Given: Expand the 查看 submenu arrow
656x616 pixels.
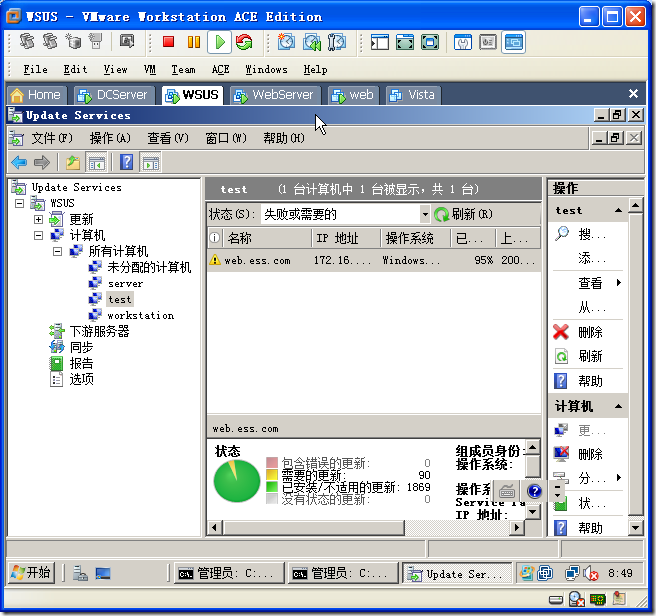Looking at the screenshot, I should pyautogui.click(x=619, y=283).
